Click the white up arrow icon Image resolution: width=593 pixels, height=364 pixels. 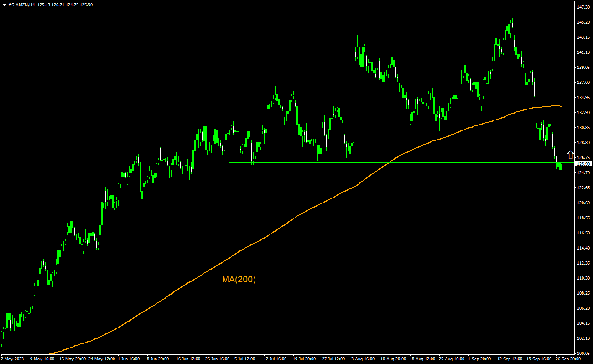[x=570, y=155]
